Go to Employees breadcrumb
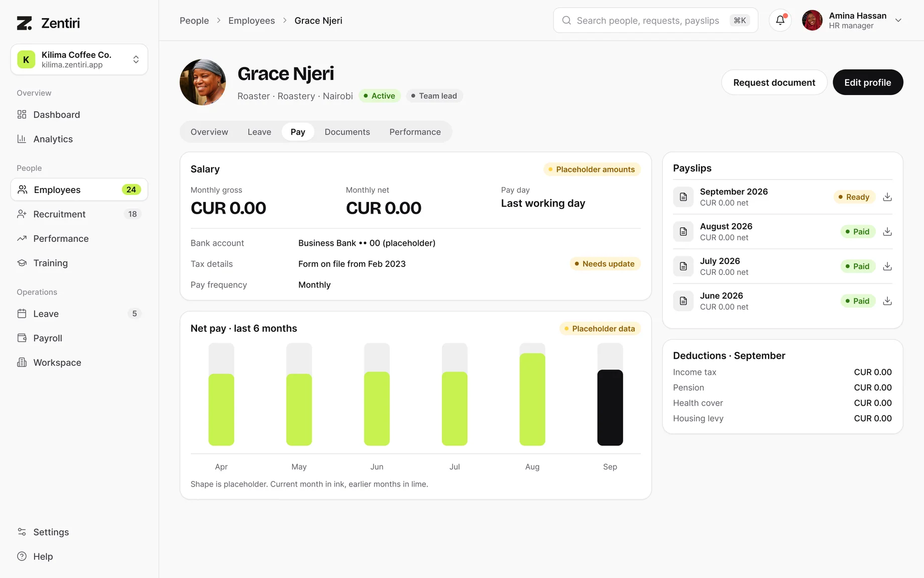 252,21
